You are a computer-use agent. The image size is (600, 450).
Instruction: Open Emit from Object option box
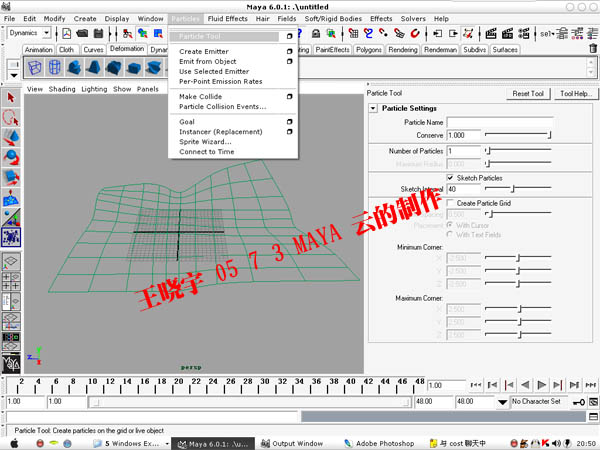pos(289,61)
